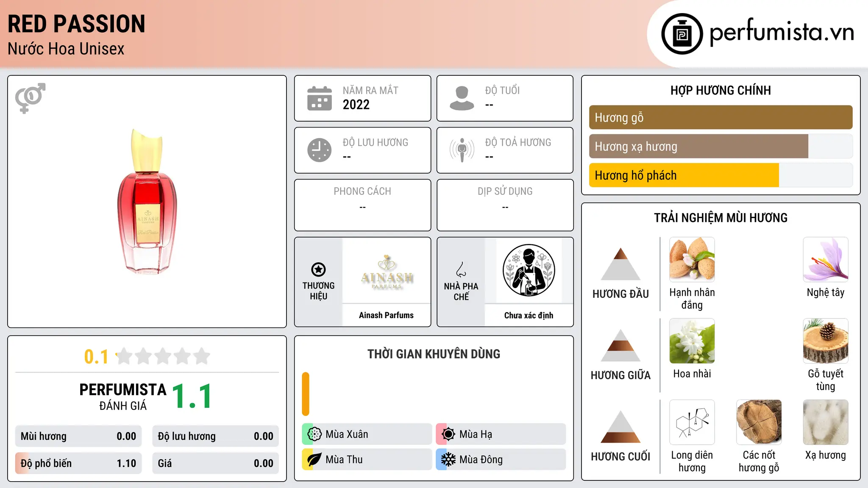Image resolution: width=868 pixels, height=488 pixels.
Task: Click the sillage icon beside ĐỘ TOẢ HƯƠNG
Action: click(462, 150)
